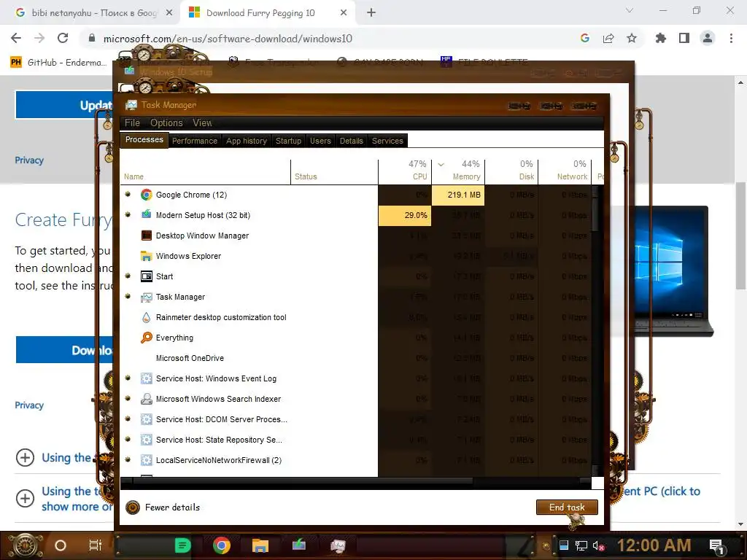Switch to the Services tab
747x560 pixels.
tap(387, 141)
